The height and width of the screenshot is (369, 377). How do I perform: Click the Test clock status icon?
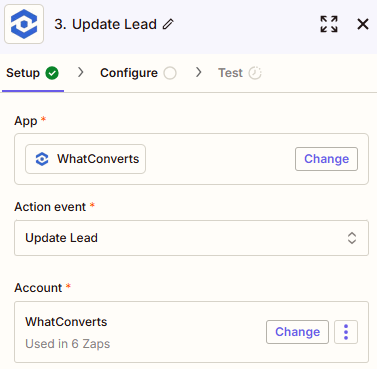[255, 73]
